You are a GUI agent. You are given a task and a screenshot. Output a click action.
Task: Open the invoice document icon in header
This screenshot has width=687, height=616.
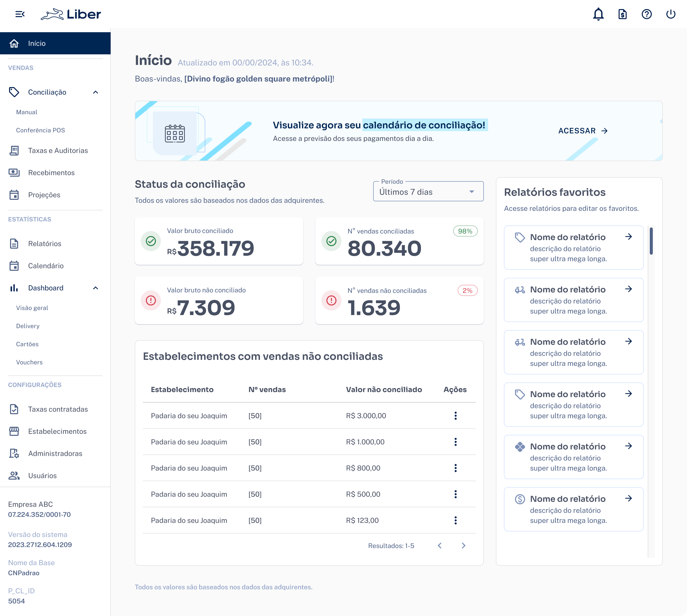pyautogui.click(x=622, y=14)
